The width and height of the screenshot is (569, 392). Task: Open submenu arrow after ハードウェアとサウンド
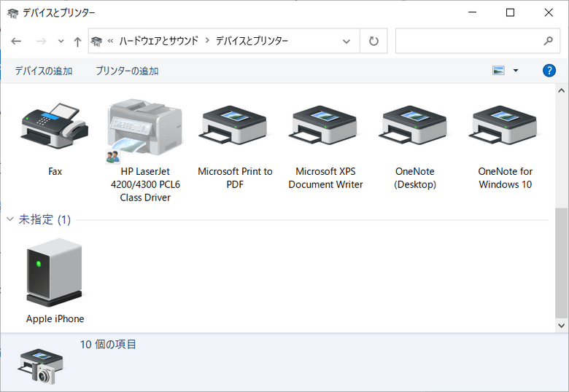pos(207,40)
